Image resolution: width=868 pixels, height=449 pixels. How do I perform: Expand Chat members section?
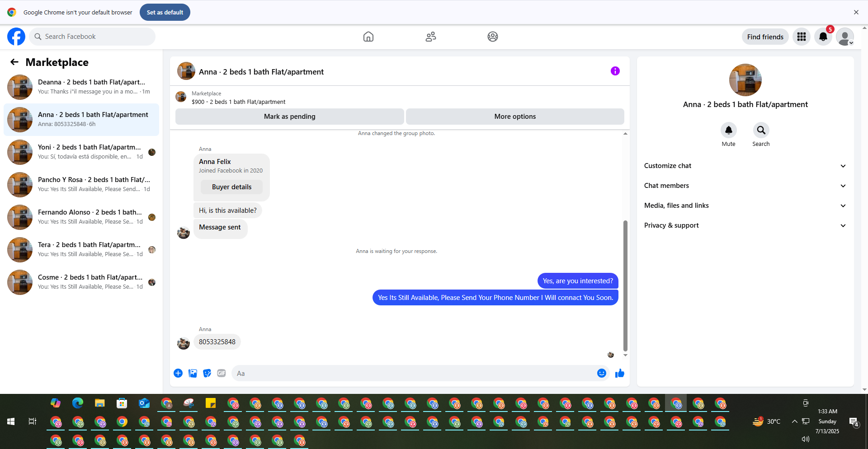(x=745, y=186)
